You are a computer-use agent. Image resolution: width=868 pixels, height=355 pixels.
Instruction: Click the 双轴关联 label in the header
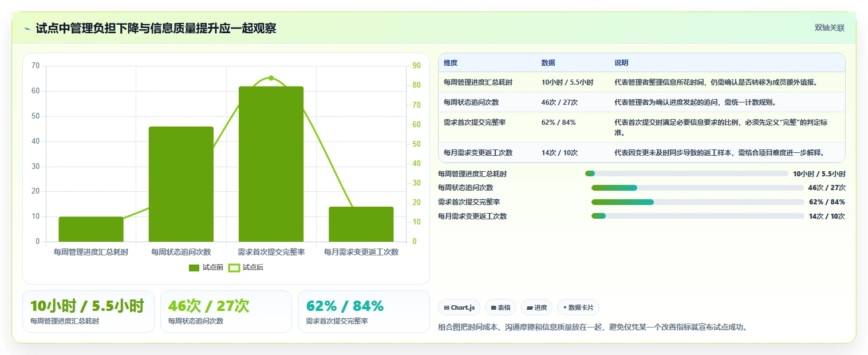830,27
